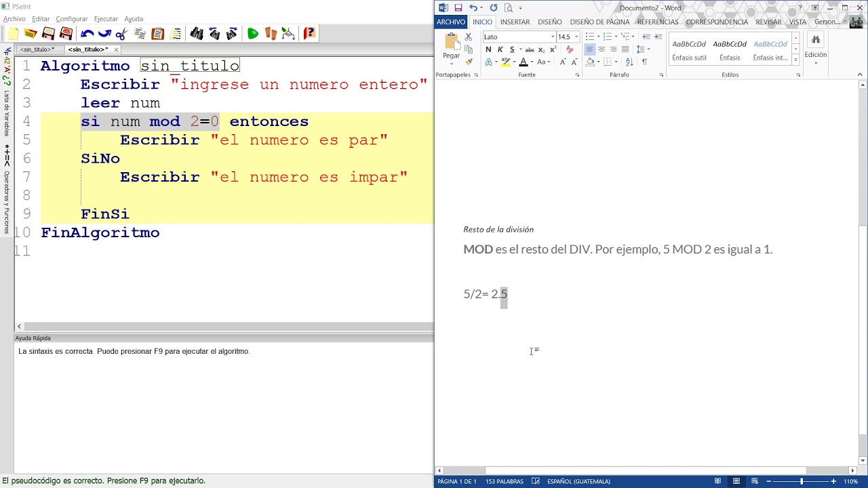Open the flowchart editor icon in PSeInt
Image resolution: width=868 pixels, height=488 pixels.
288,33
